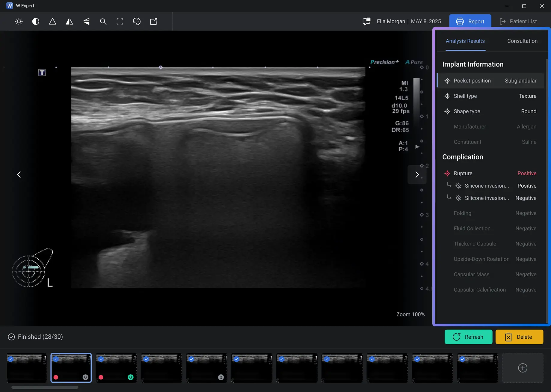
Task: Uncheck the first thumbnail's selection checkmark
Action: (x=11, y=359)
